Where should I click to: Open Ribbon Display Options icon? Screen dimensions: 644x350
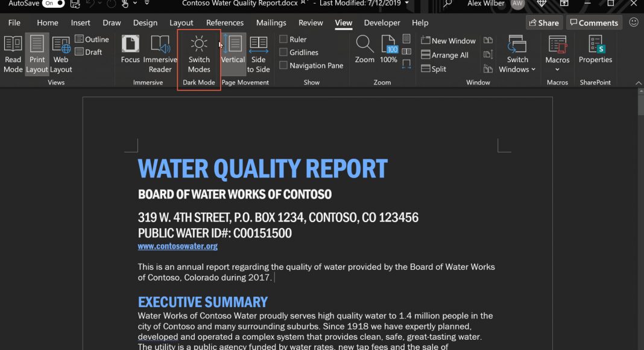coord(564,3)
